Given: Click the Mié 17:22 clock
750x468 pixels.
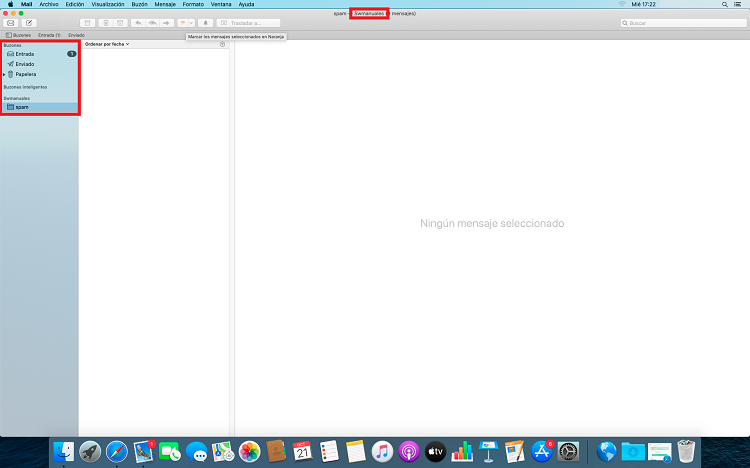Looking at the screenshot, I should pos(643,4).
